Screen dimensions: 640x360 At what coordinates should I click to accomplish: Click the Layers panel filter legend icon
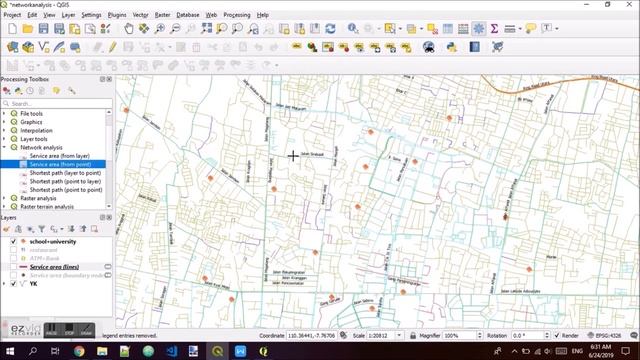(42, 229)
